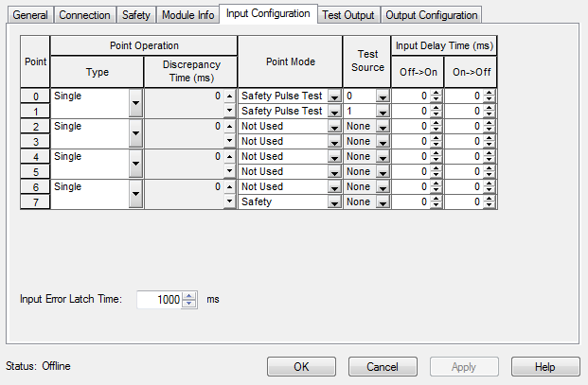Increase On->Off delay for point 7
588x385 pixels.
(489, 199)
